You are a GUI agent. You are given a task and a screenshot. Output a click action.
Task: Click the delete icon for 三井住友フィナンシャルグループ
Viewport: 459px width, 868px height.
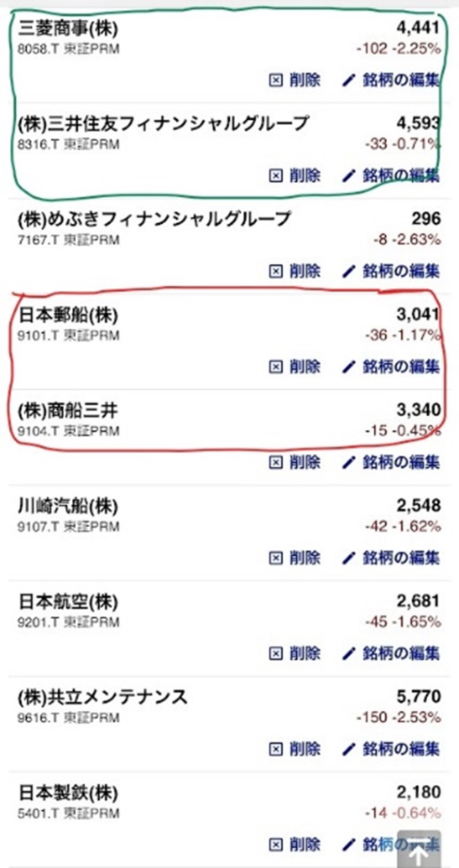[276, 176]
